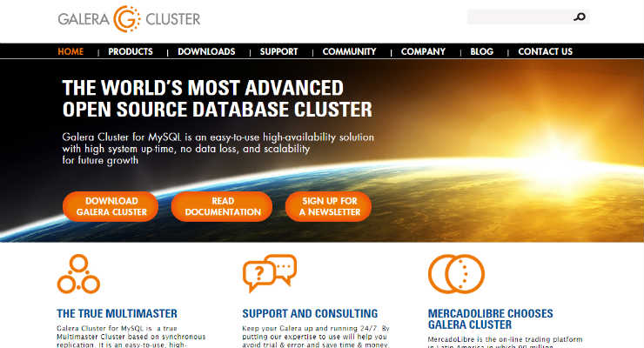Click the three-circles multimaster icon

[x=78, y=274]
